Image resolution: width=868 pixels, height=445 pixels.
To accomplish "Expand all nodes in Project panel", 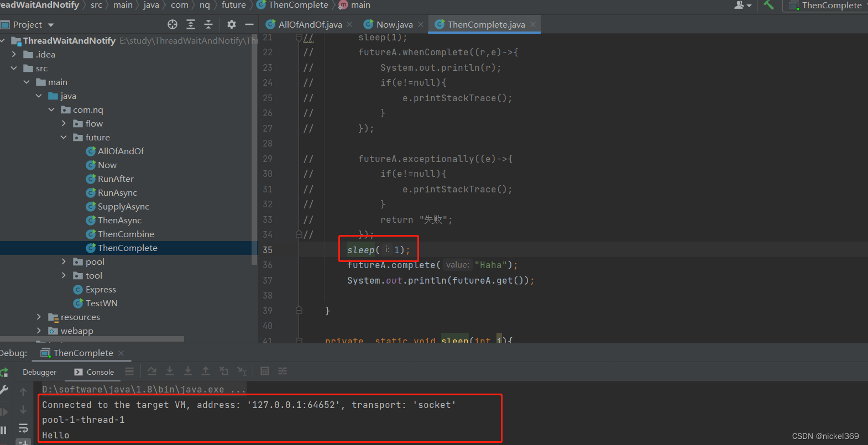I will click(x=191, y=24).
